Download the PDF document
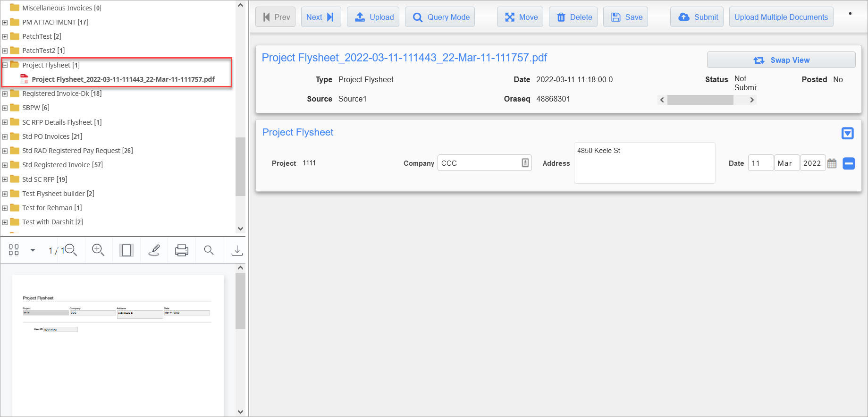868x417 pixels. tap(237, 250)
